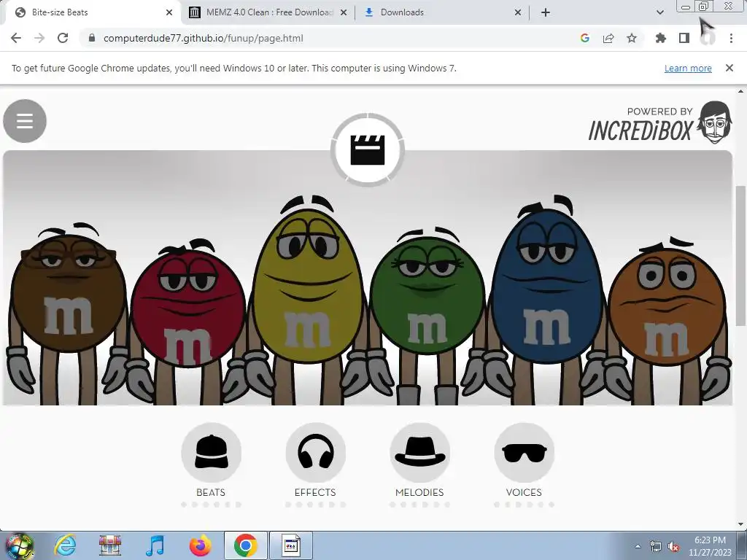Click the address bar URL
The image size is (747, 560).
pos(203,38)
